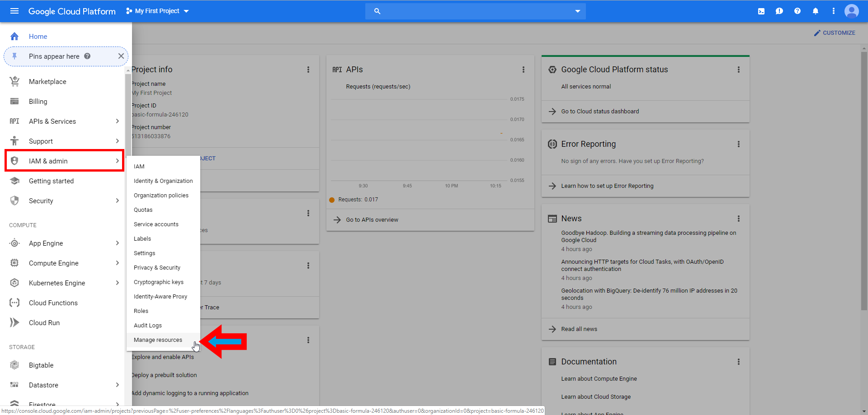The image size is (868, 415).
Task: Choose Organization policies in submenu
Action: coord(163,196)
